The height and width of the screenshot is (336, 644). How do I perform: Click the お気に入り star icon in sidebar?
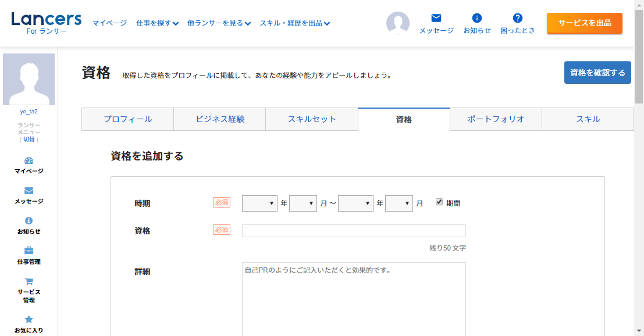29,319
